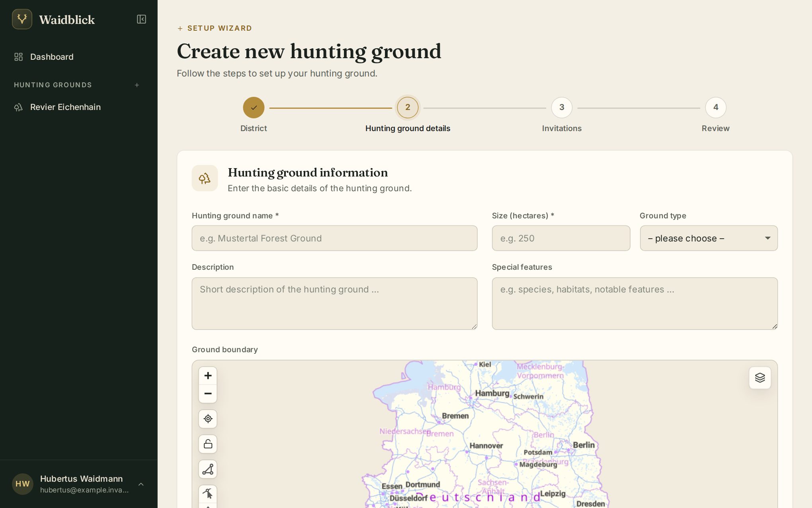Click the Hunting ground information tree icon
812x508 pixels.
pyautogui.click(x=205, y=178)
